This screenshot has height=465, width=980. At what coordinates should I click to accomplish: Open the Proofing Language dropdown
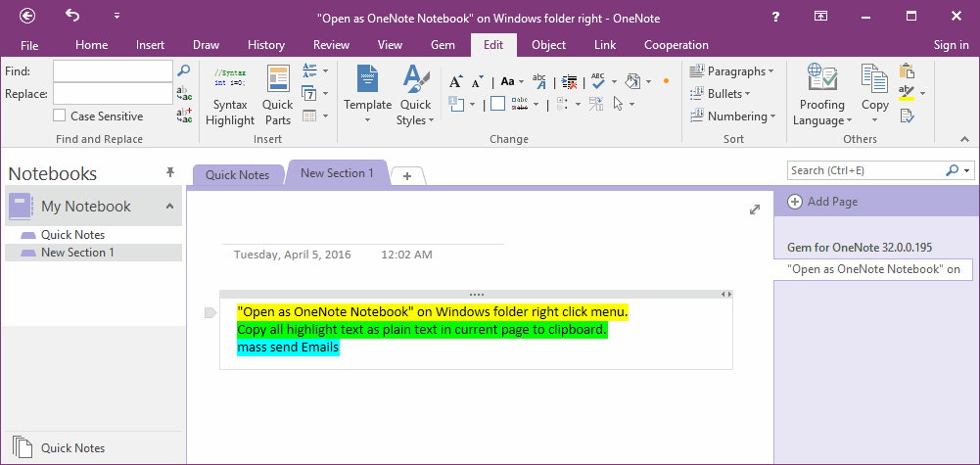click(x=849, y=120)
